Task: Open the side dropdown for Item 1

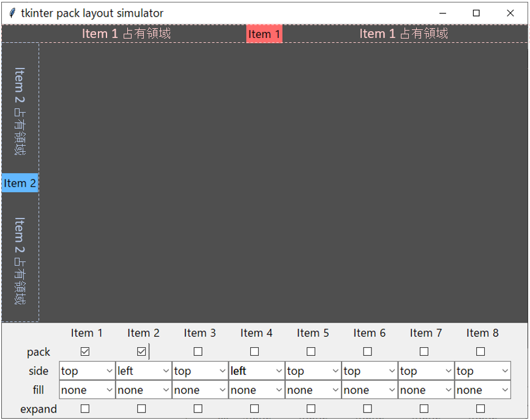Action: [87, 371]
